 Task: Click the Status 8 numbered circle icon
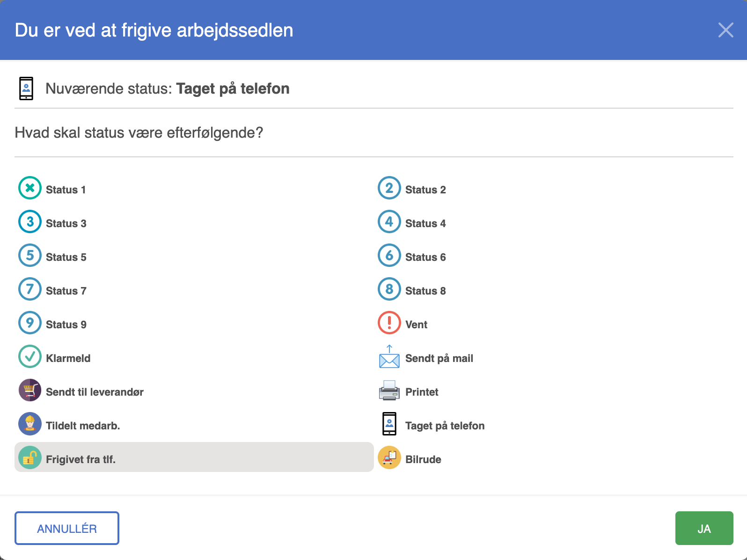tap(389, 289)
